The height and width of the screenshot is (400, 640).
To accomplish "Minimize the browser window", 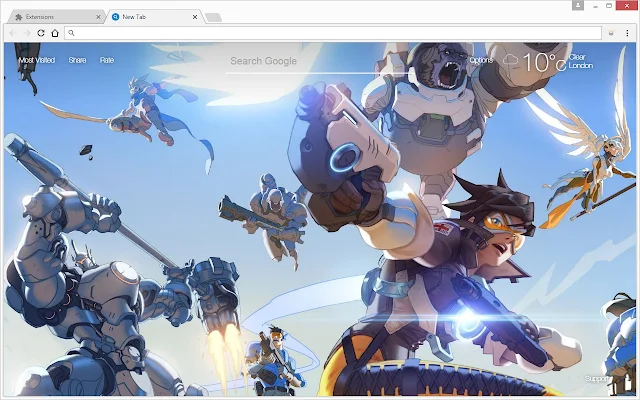I will tap(596, 6).
